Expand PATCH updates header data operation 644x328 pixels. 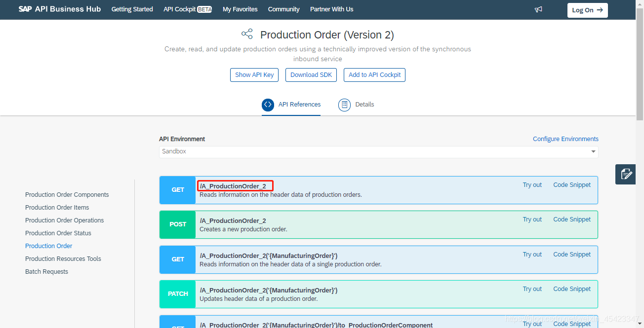(378, 294)
